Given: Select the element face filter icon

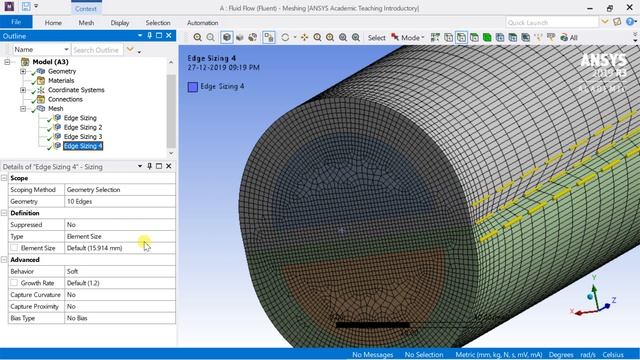Looking at the screenshot, I should point(513,38).
